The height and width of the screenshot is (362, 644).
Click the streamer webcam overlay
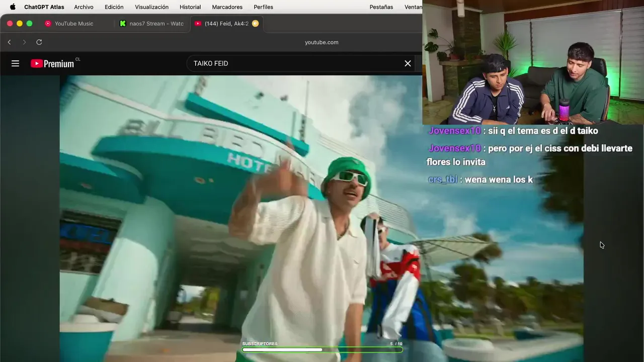point(533,62)
